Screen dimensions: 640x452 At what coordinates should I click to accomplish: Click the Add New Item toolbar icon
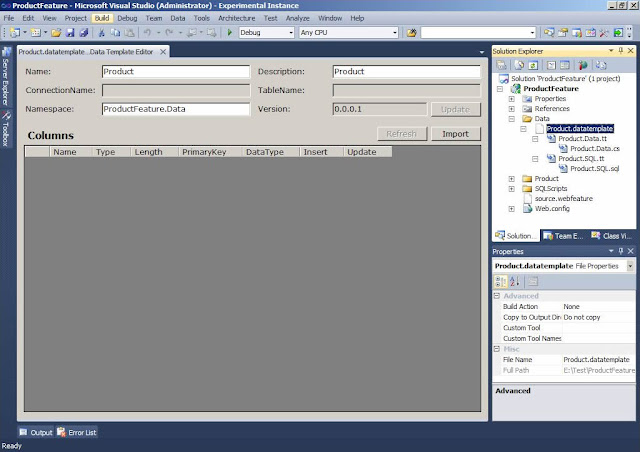pyautogui.click(x=36, y=33)
